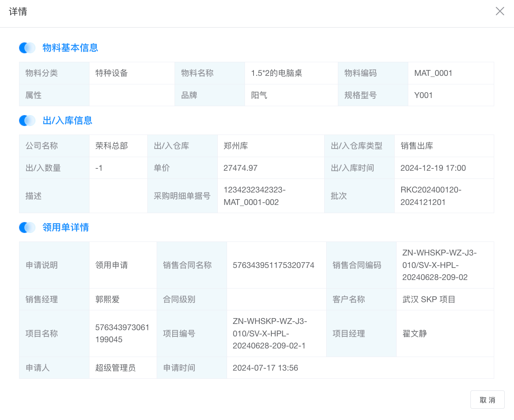Toggle the icon beside 领用单详情

27,227
